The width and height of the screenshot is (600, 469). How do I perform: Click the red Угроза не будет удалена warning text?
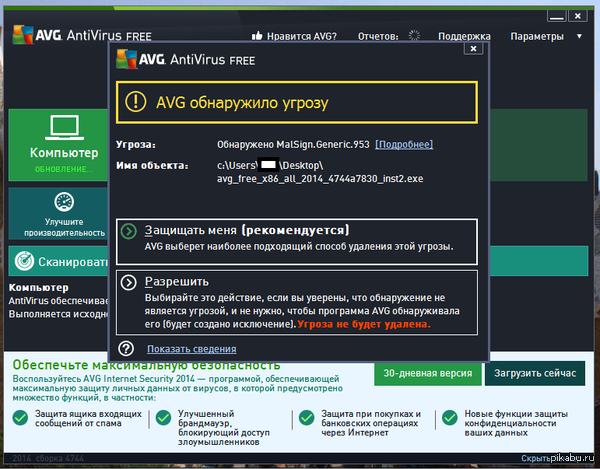point(364,324)
